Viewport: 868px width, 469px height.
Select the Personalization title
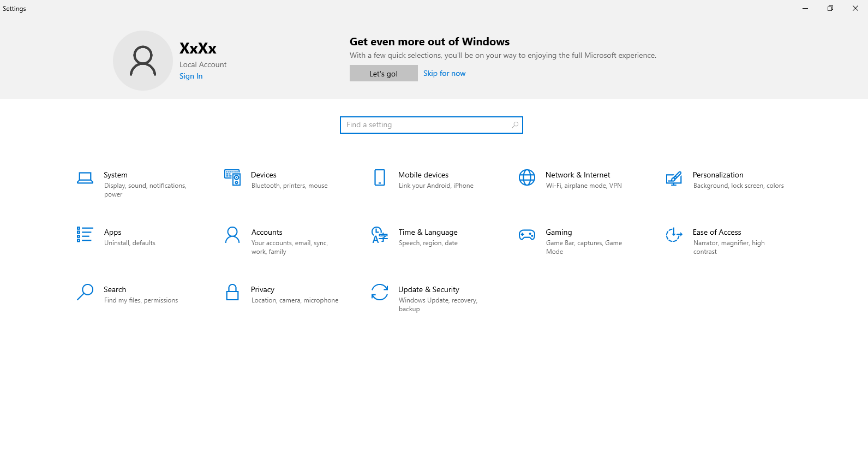(x=718, y=175)
